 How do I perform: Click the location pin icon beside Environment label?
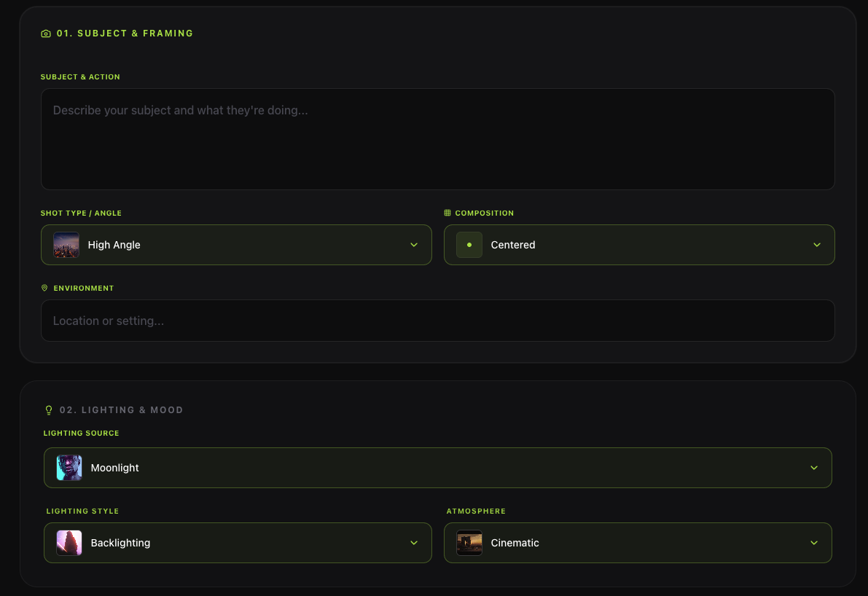point(44,287)
